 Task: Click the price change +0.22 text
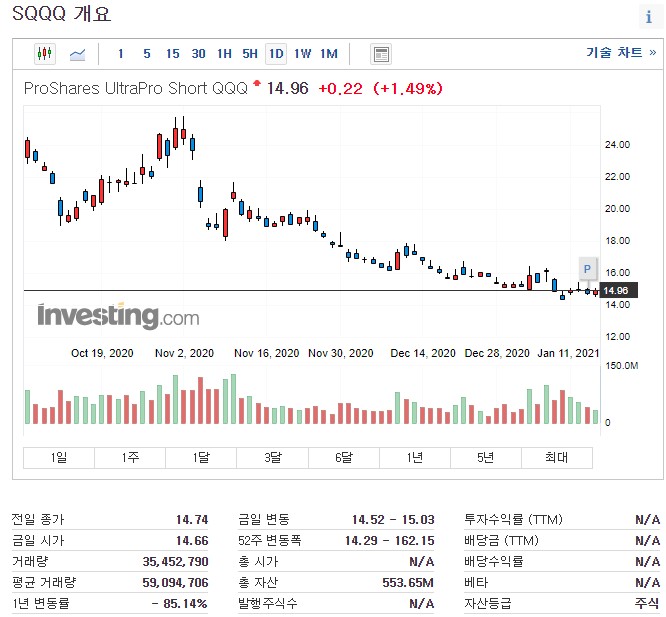[340, 89]
